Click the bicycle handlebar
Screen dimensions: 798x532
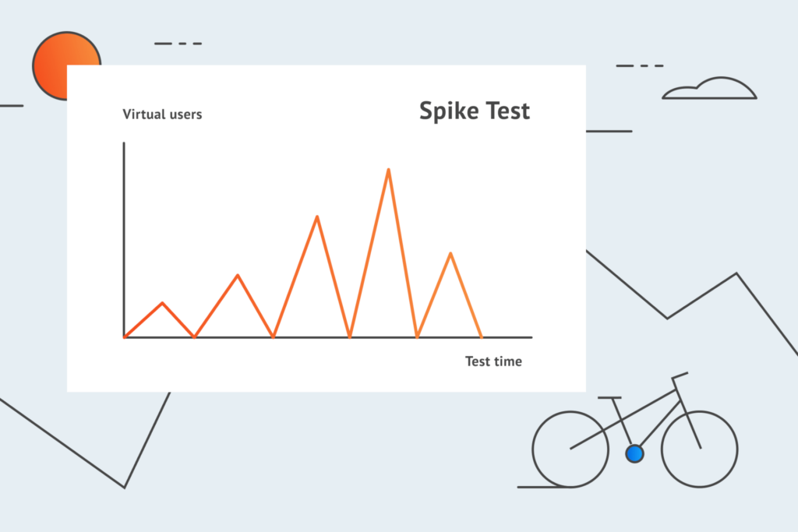pos(680,376)
